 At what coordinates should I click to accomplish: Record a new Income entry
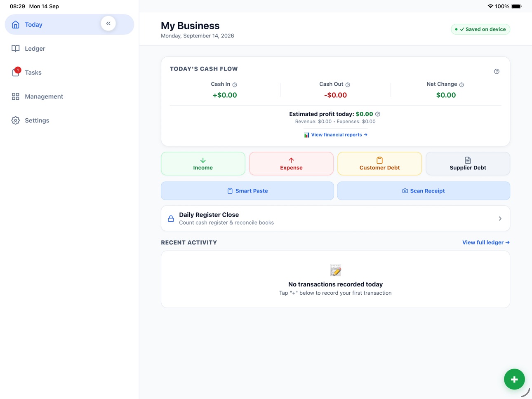203,164
